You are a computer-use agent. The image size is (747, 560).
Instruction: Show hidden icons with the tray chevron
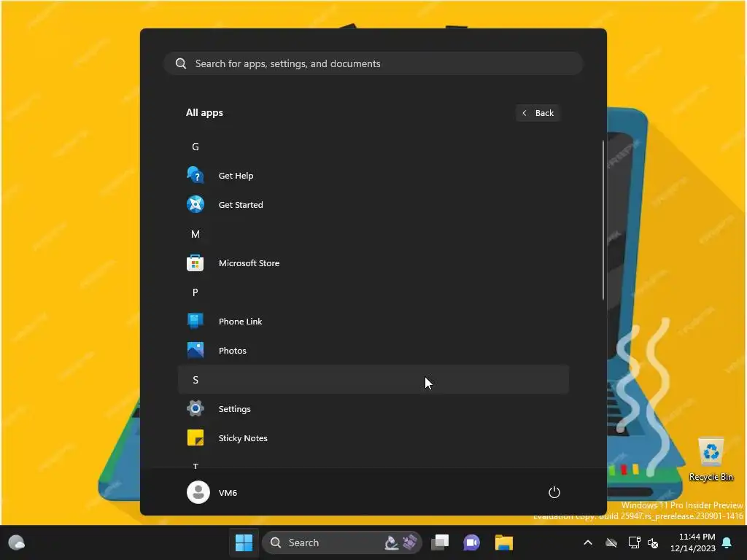click(588, 542)
